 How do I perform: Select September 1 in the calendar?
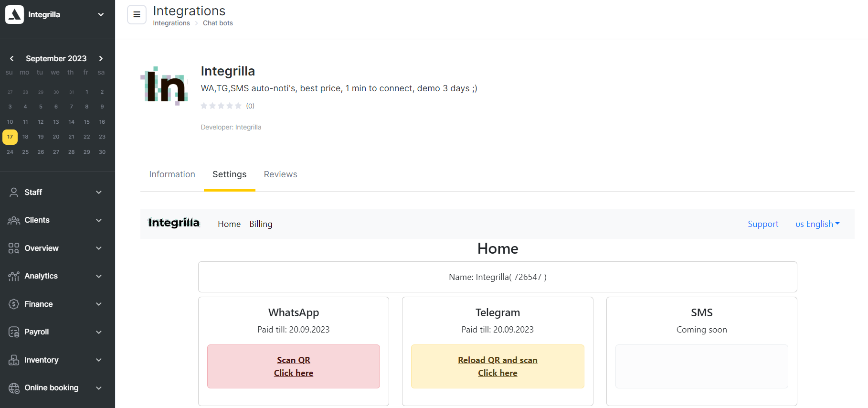pyautogui.click(x=87, y=92)
